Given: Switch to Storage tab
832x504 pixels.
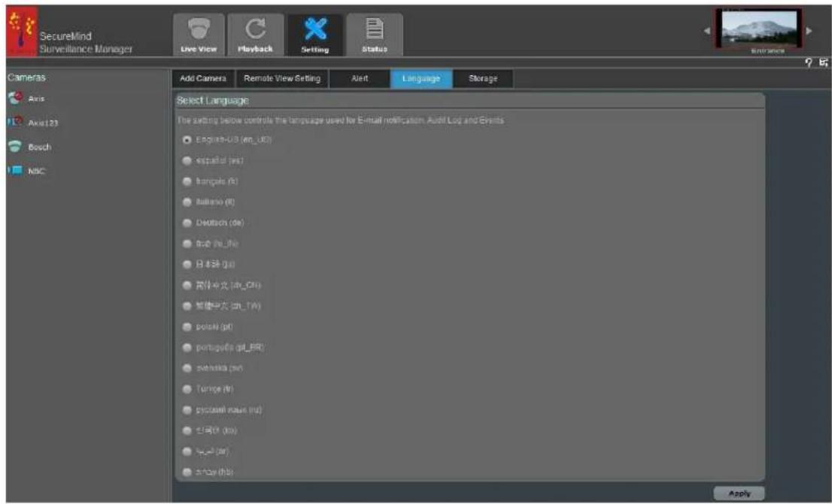Looking at the screenshot, I should 483,78.
